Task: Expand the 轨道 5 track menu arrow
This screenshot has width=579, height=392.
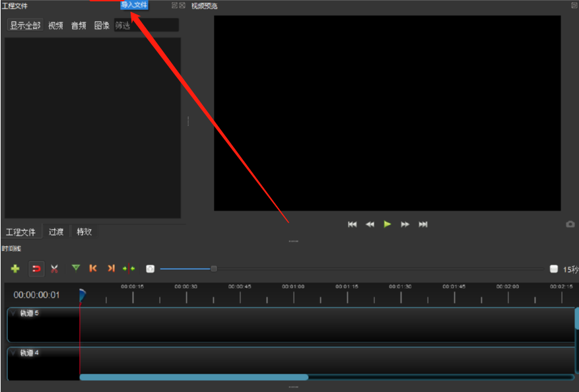Action: (x=13, y=313)
